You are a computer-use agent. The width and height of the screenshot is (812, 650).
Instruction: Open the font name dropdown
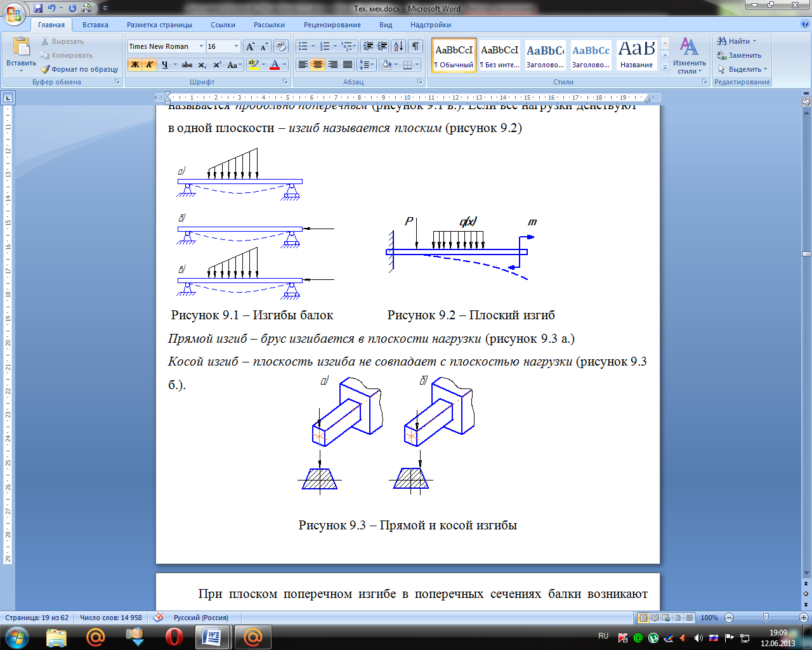201,46
